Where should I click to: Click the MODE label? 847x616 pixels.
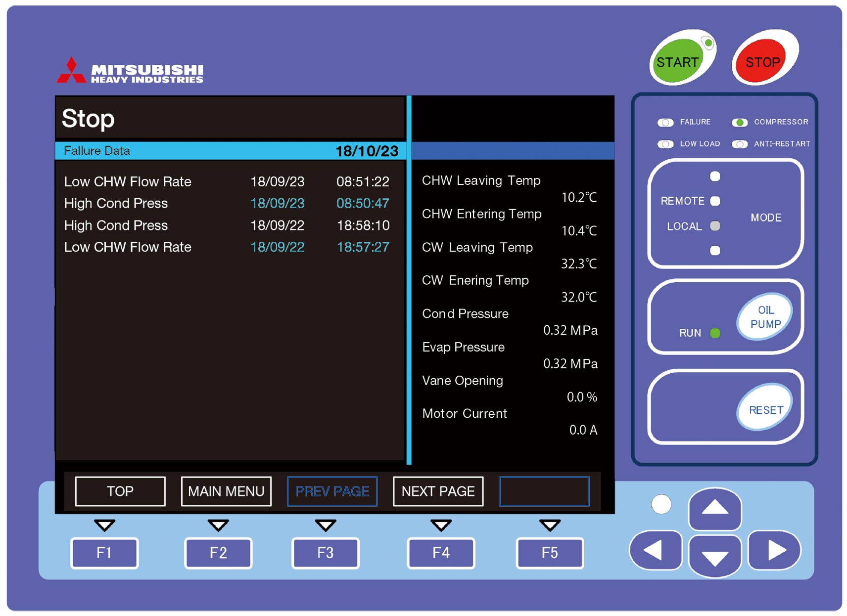click(766, 218)
